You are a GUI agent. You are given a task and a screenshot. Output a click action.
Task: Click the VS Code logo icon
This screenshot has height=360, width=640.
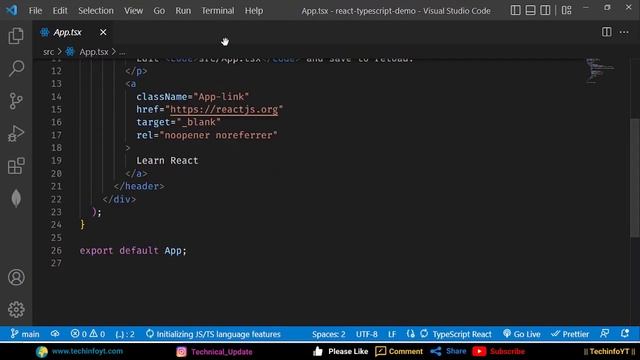pyautogui.click(x=11, y=10)
